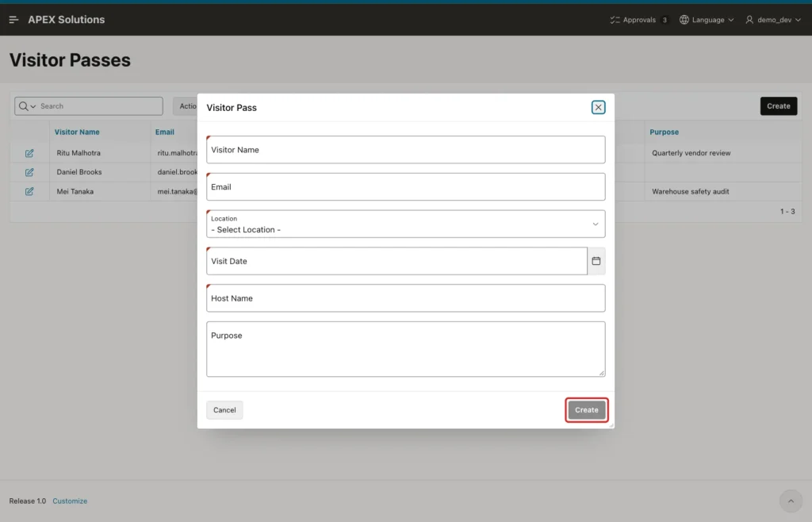Open Approvals in the top bar

(638, 20)
